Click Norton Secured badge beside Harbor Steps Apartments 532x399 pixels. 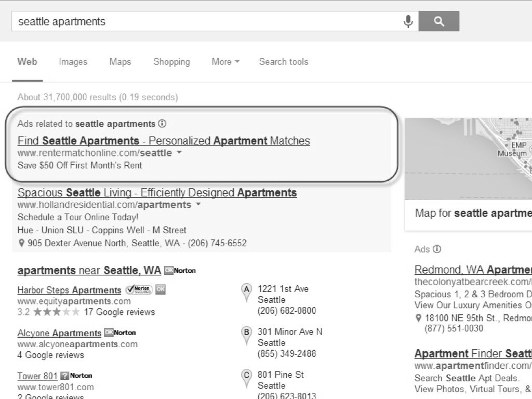139,289
